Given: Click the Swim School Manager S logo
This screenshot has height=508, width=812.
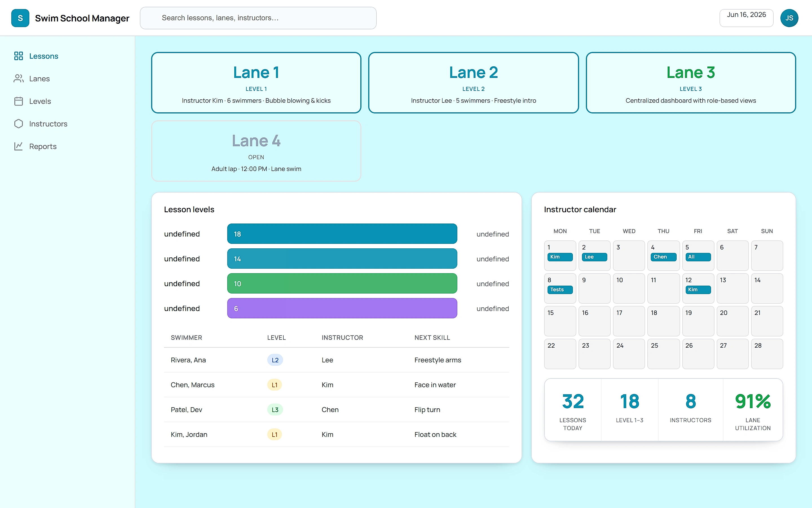Looking at the screenshot, I should (20, 18).
